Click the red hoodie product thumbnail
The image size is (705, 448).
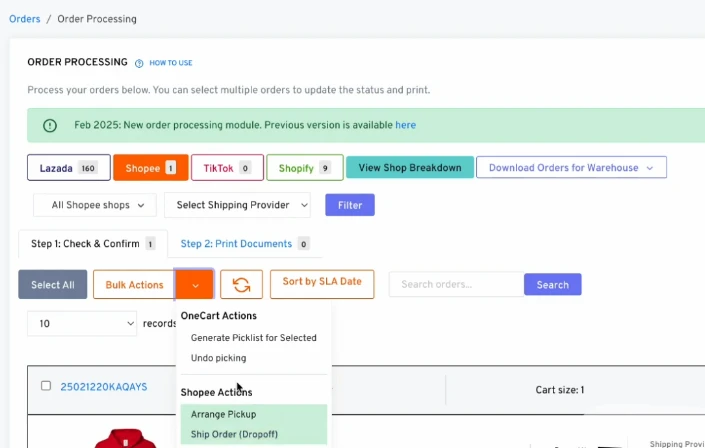pos(125,438)
